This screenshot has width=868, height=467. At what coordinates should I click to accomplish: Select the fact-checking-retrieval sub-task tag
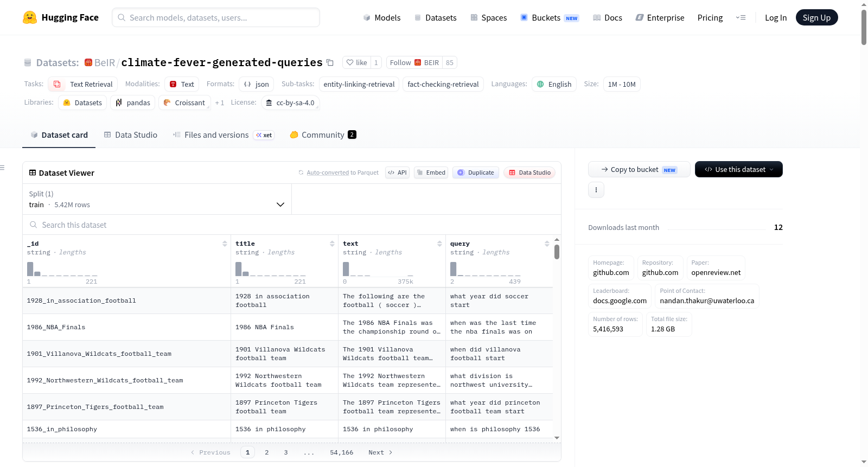coord(443,84)
